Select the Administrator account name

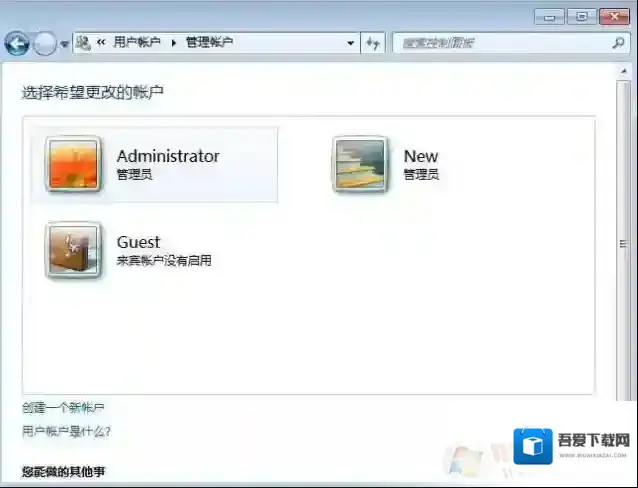168,156
